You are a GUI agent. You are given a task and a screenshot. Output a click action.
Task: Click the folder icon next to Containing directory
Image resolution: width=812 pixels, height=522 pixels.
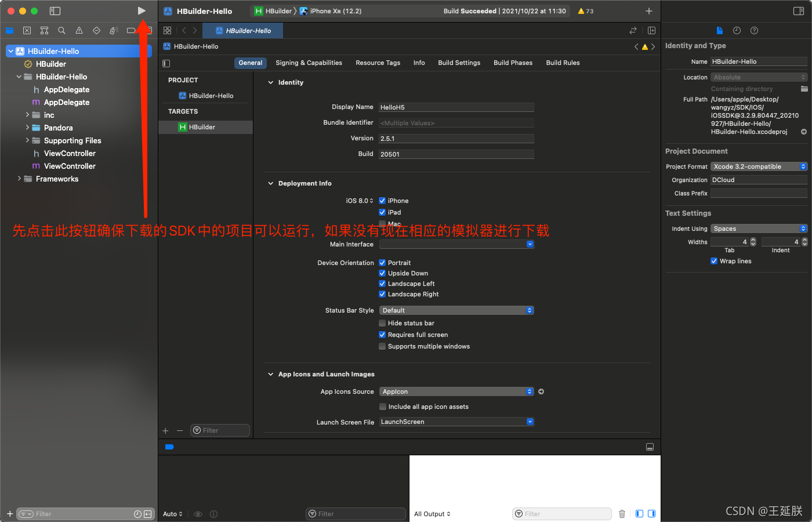[804, 89]
